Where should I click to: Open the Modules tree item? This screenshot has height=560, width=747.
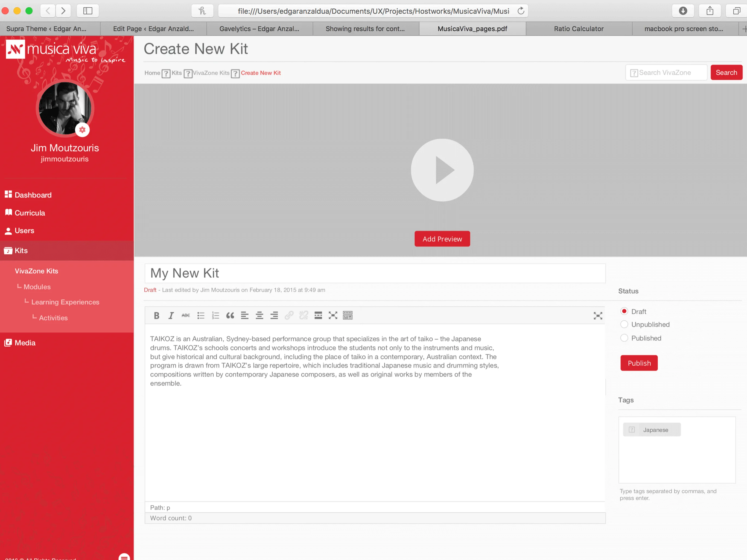coord(37,287)
